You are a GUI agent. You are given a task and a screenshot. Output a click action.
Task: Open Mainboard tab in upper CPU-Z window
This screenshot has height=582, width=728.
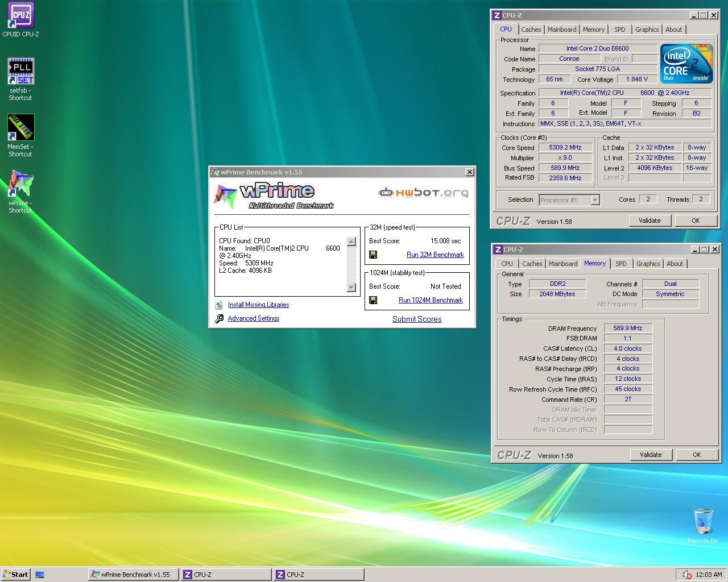(562, 30)
